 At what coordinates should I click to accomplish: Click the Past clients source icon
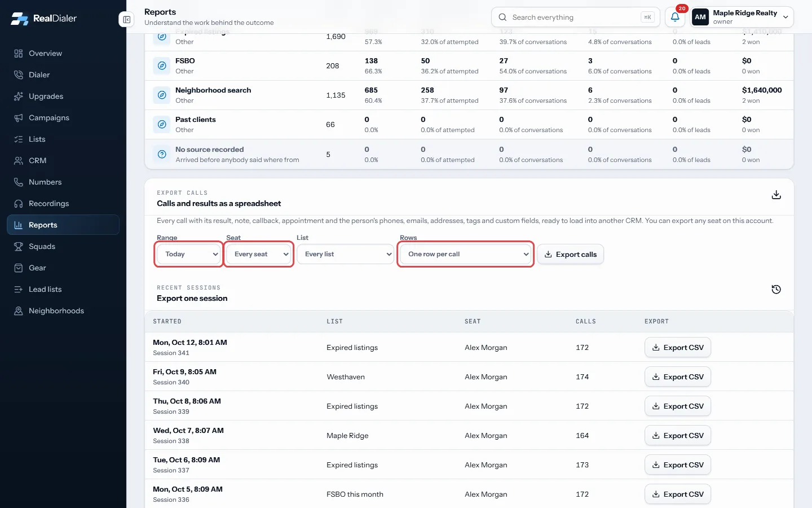pos(162,124)
